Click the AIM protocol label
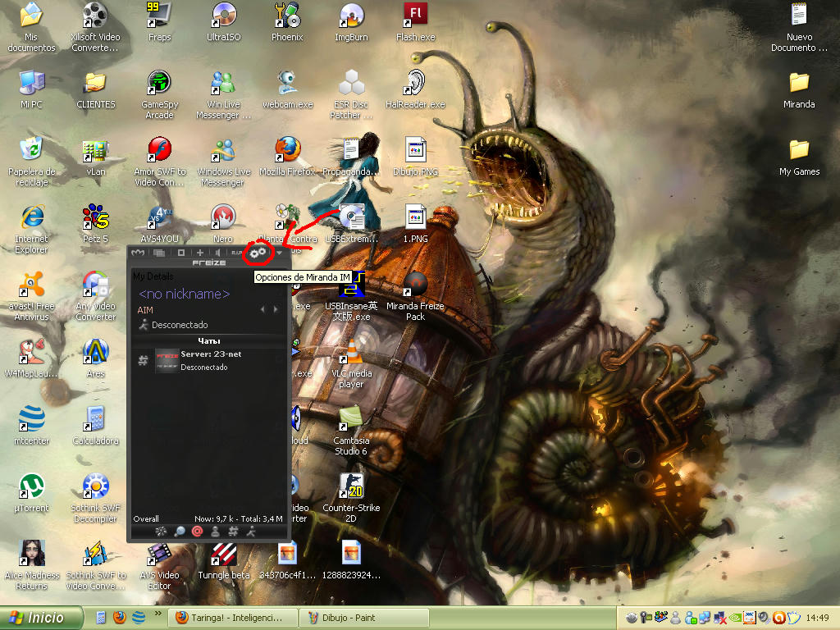 tap(145, 310)
